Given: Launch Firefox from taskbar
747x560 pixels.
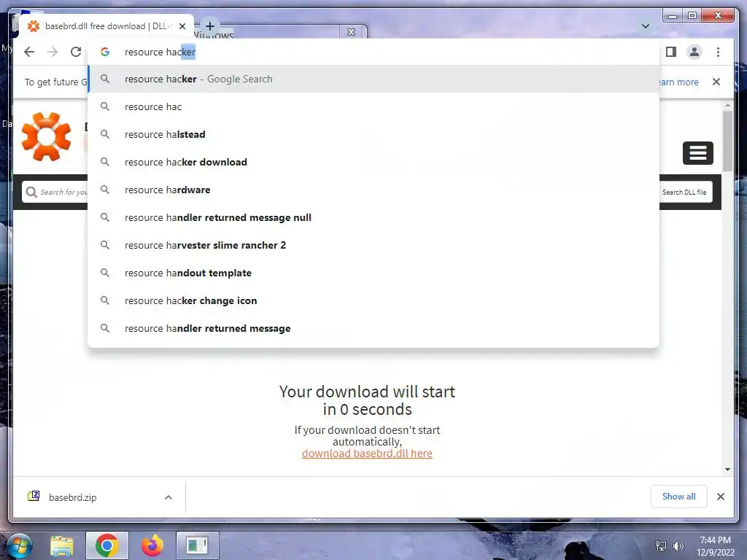Looking at the screenshot, I should 152,545.
